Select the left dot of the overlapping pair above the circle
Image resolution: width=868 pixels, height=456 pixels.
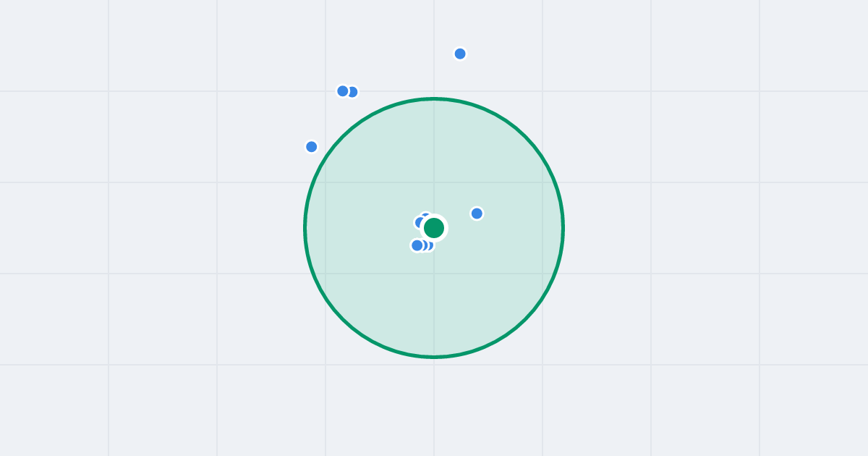(343, 91)
